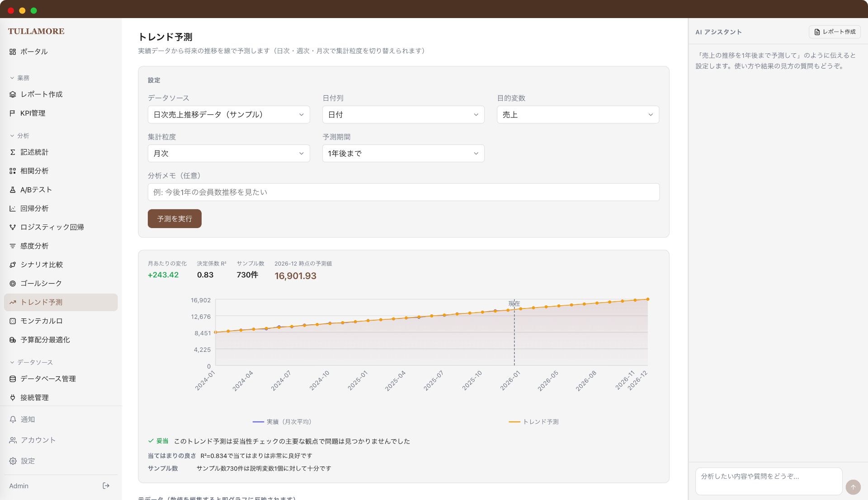Click the A/Bテスト flask icon
The image size is (868, 500).
pos(13,190)
